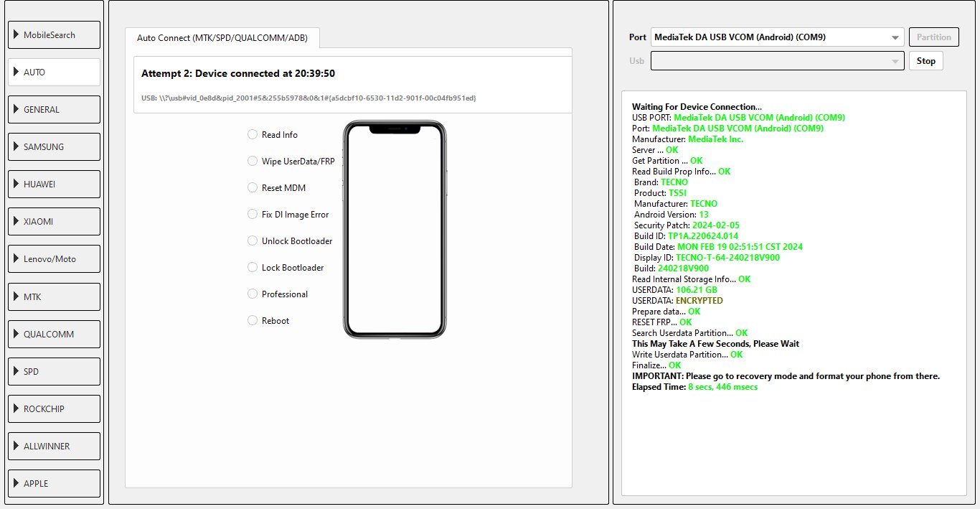This screenshot has width=980, height=509.
Task: Select the Fix DI Image Error option
Action: point(288,214)
